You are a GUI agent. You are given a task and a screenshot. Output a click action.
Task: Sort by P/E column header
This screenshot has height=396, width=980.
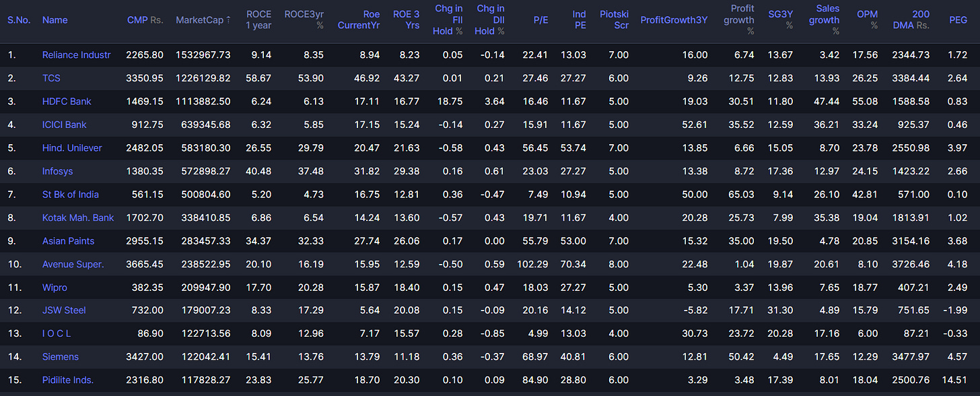click(540, 20)
